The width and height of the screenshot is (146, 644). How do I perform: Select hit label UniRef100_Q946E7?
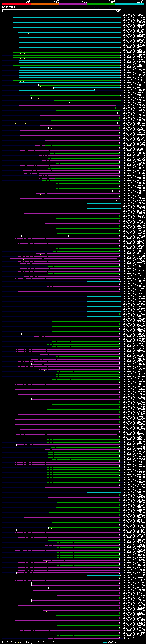(134, 311)
